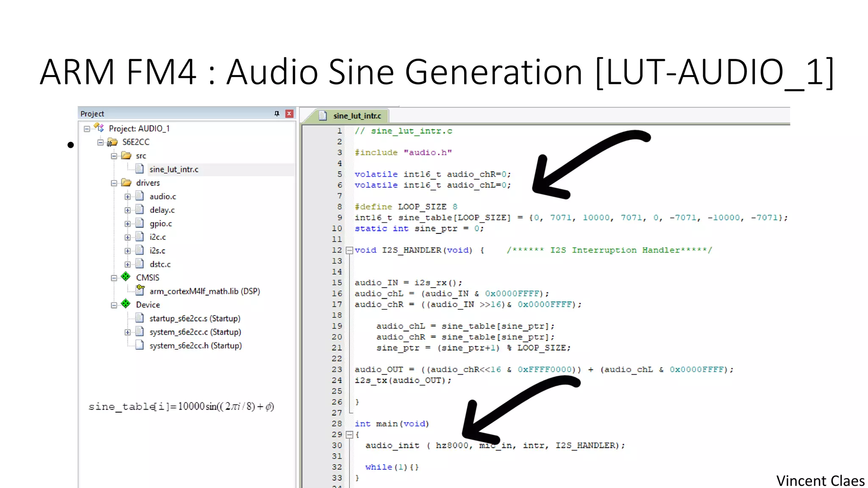Click the project icon beside Project: AUDIO_1
Image resolution: width=868 pixels, height=488 pixels.
coord(99,128)
